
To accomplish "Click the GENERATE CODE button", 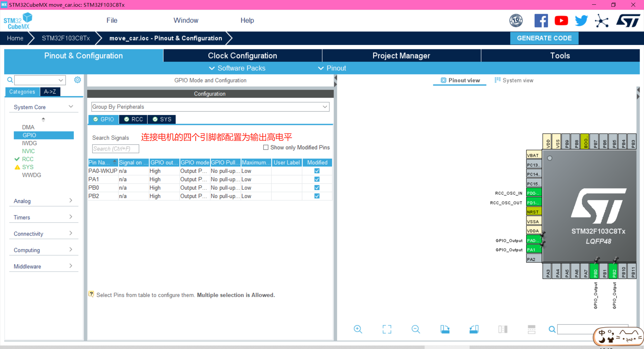I will click(544, 38).
